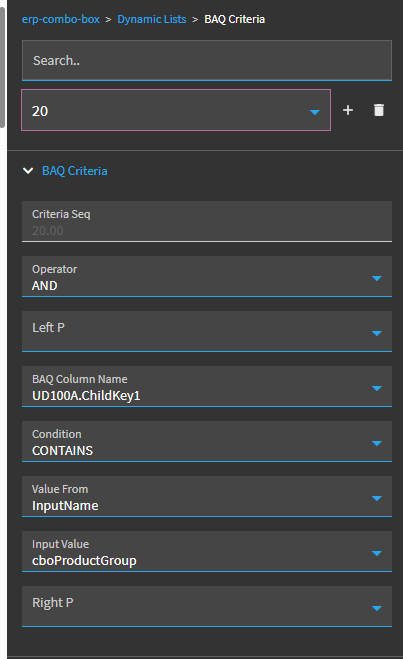Navigate to Dynamic Lists breadcrumb
403x659 pixels.
[x=152, y=19]
